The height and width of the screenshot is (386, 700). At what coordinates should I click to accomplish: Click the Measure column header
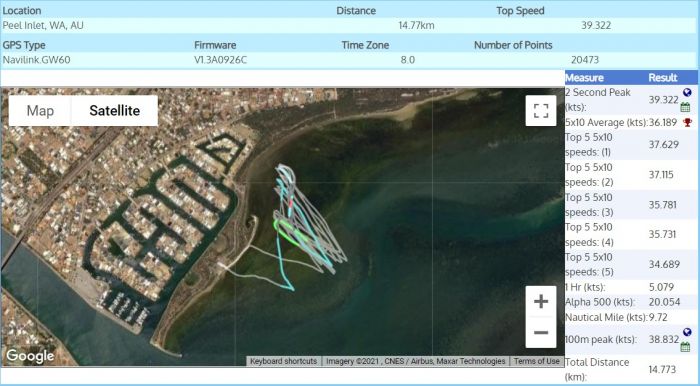[584, 78]
